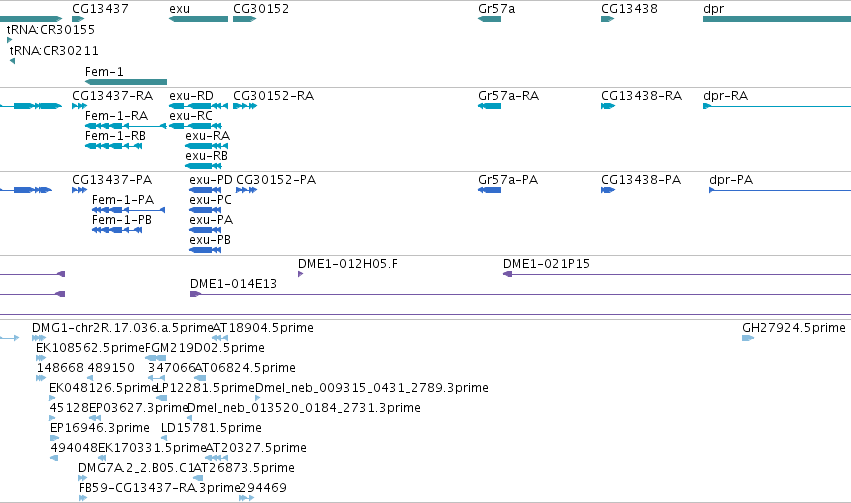Select AT26873.5prime EST label

coord(244,469)
